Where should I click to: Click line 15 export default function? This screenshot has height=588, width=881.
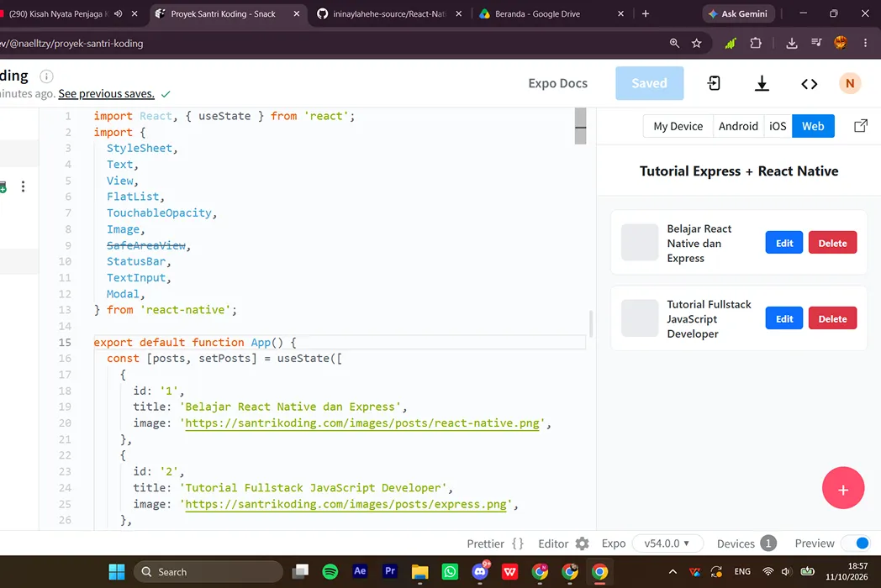(x=194, y=343)
